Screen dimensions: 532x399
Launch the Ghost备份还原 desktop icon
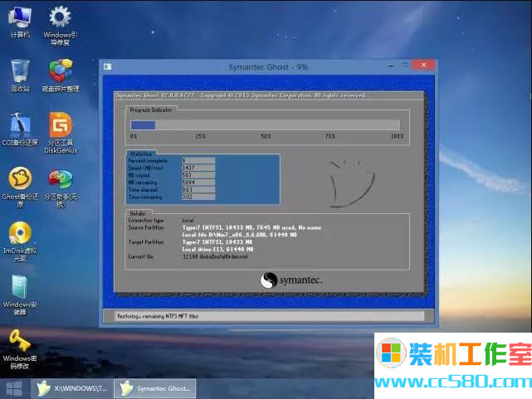[20, 187]
